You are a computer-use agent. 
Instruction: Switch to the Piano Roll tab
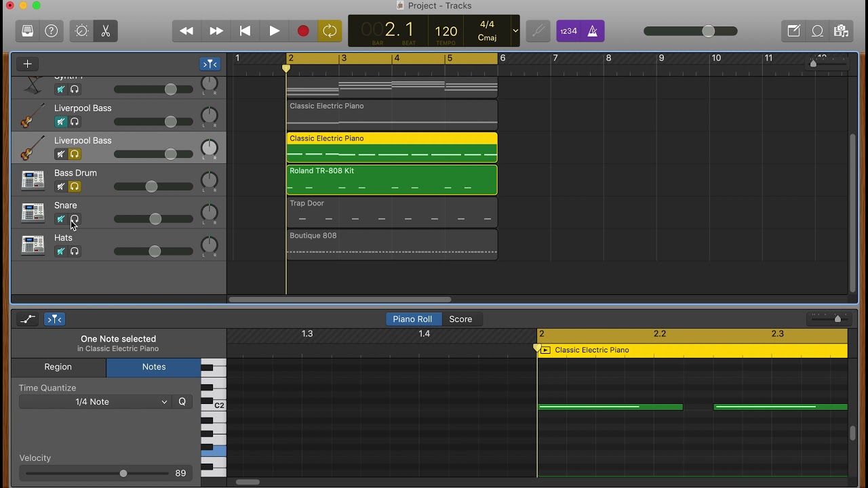(412, 319)
